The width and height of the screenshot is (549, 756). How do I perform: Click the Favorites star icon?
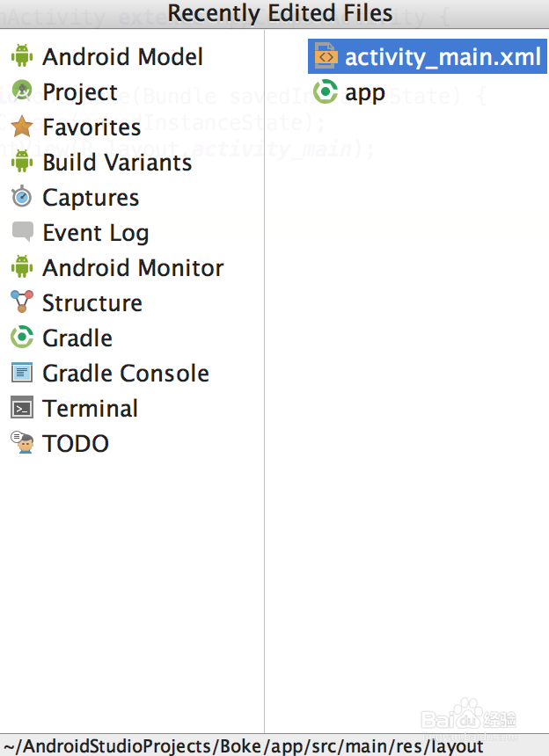(x=22, y=127)
